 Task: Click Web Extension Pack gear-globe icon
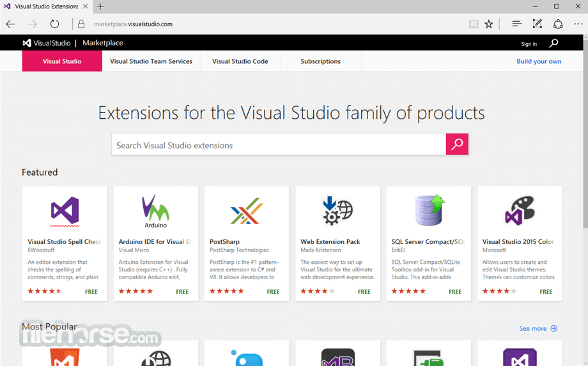pos(337,211)
